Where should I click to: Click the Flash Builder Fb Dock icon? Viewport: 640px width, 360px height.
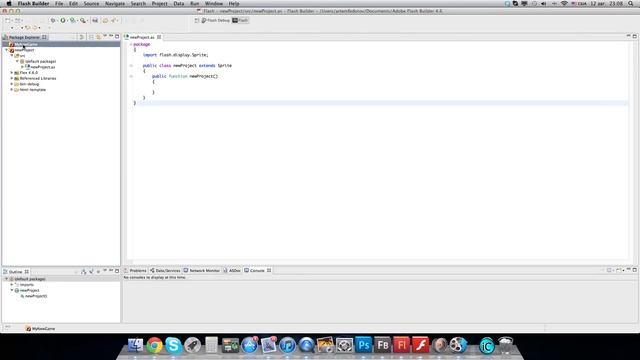[382, 345]
